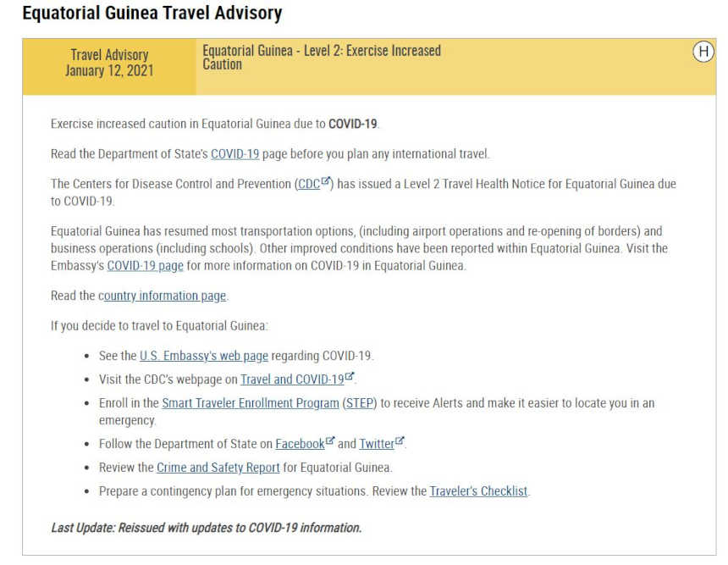Image resolution: width=728 pixels, height=565 pixels.
Task: Open the Travel and COVID-19 link
Action: pos(292,379)
